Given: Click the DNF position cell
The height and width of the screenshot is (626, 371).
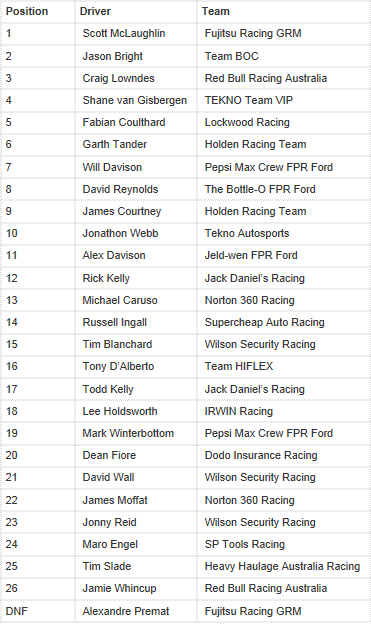Looking at the screenshot, I should point(38,611).
